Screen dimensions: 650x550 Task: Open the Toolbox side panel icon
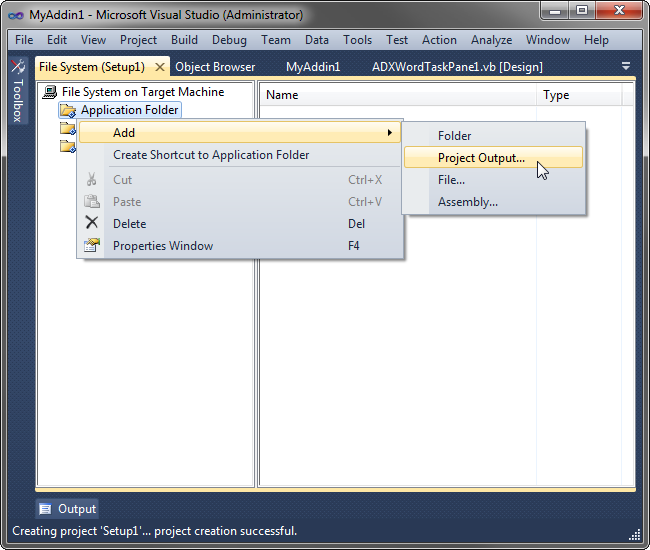pos(18,66)
